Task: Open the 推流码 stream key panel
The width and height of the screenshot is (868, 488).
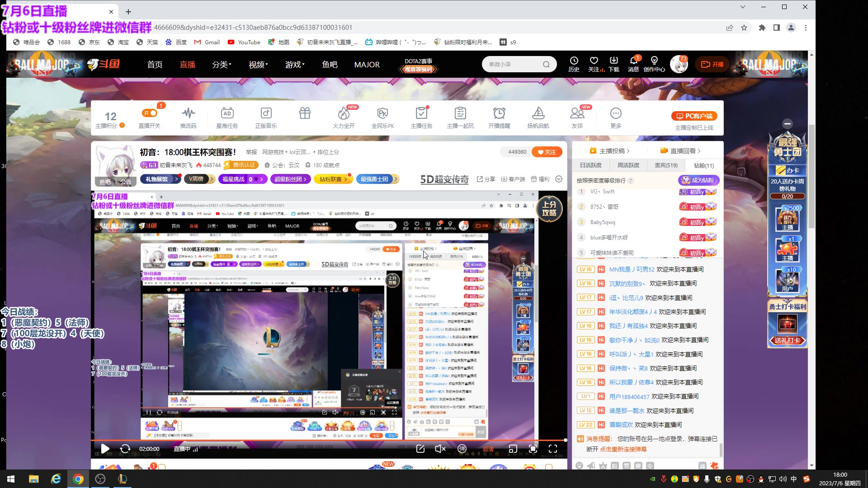Action: tap(188, 117)
